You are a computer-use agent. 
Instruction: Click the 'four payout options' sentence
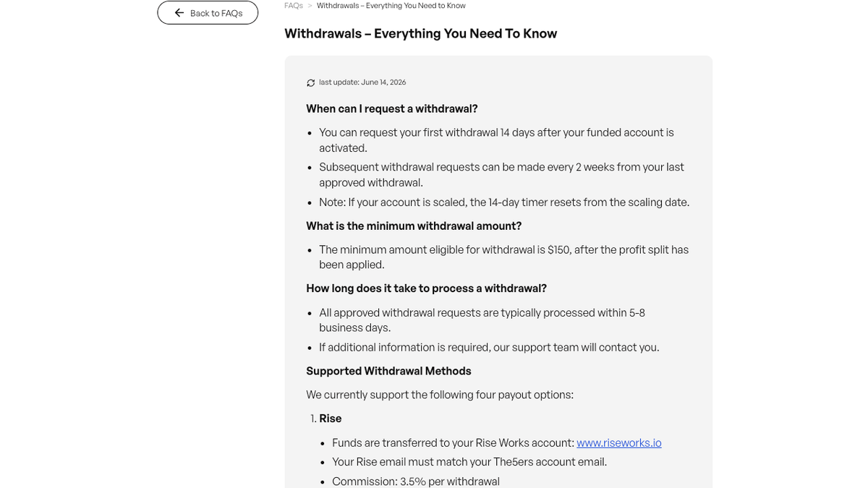[x=440, y=395]
